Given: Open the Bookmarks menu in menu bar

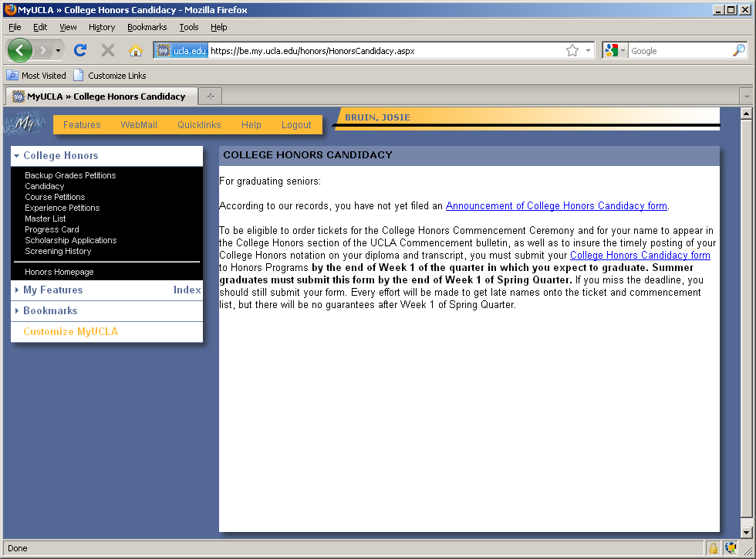Looking at the screenshot, I should [147, 27].
